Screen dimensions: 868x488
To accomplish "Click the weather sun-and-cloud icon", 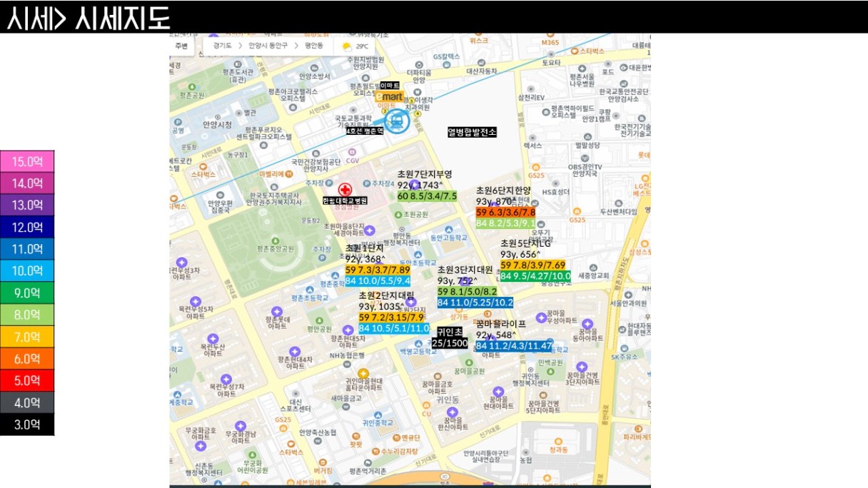I will tap(348, 46).
